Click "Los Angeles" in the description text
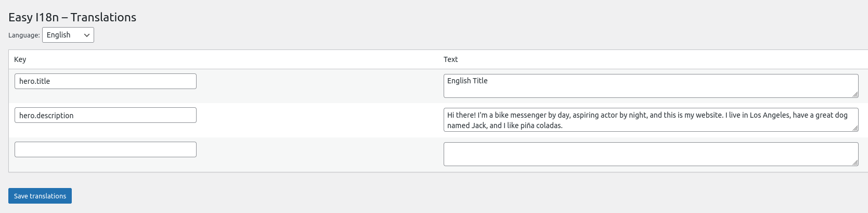 [x=770, y=115]
